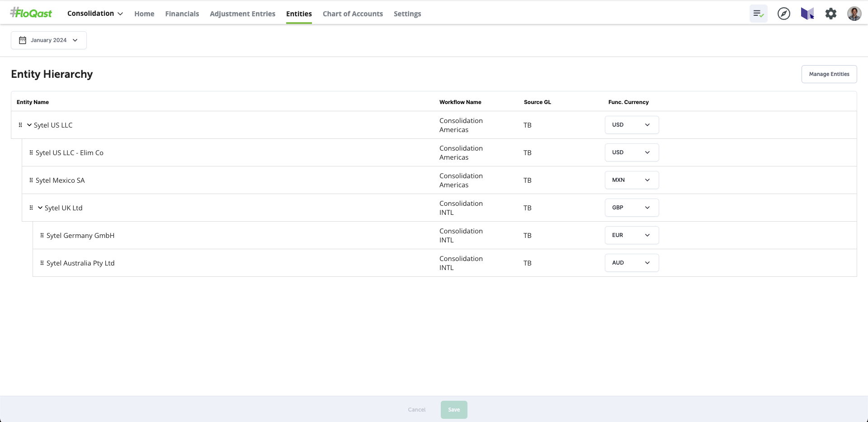This screenshot has width=868, height=422.
Task: Change AUD currency for Sytel Australia Pty Ltd
Action: tap(632, 263)
